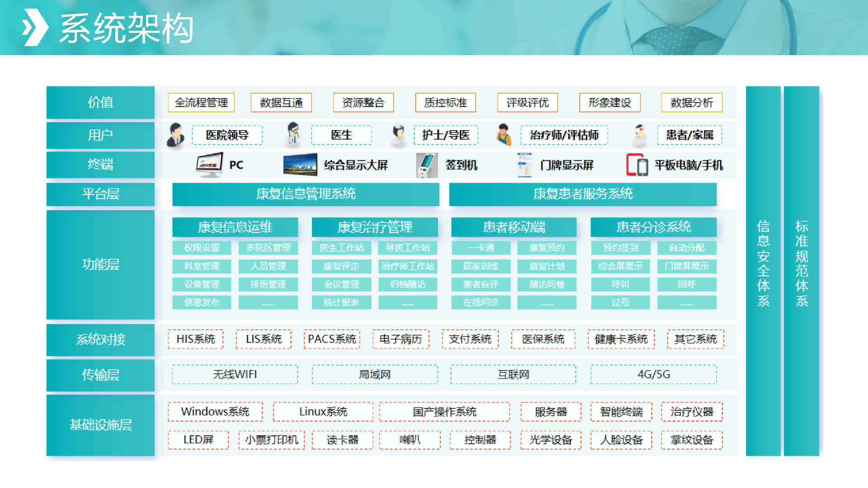Click the PACS系统 integration box
Viewport: 868px width, 488px height.
point(332,339)
